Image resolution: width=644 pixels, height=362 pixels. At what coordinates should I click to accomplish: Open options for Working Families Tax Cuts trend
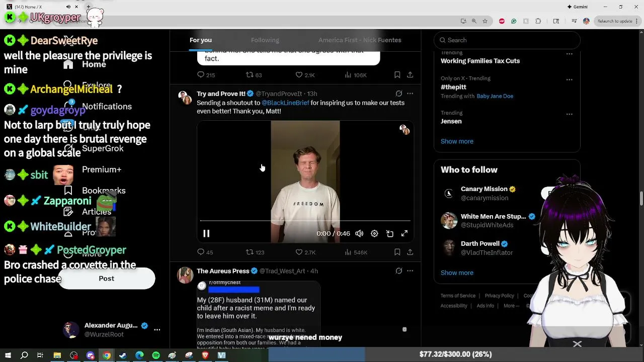(569, 54)
